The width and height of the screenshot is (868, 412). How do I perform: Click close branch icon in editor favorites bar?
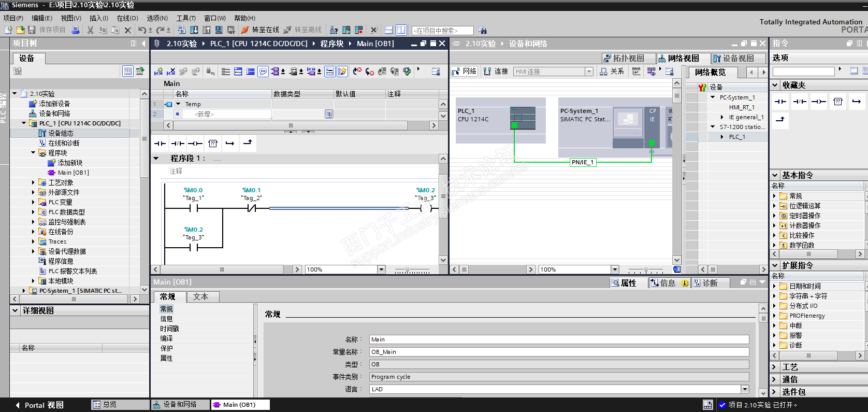point(248,143)
